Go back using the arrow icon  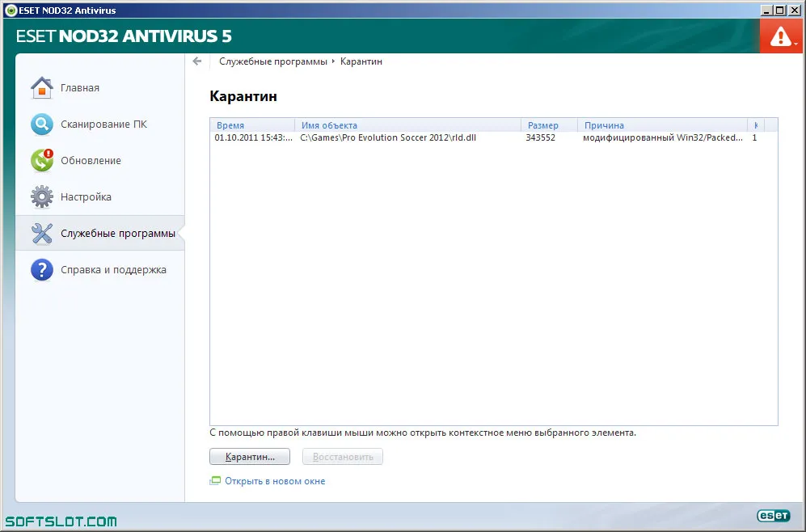point(197,61)
